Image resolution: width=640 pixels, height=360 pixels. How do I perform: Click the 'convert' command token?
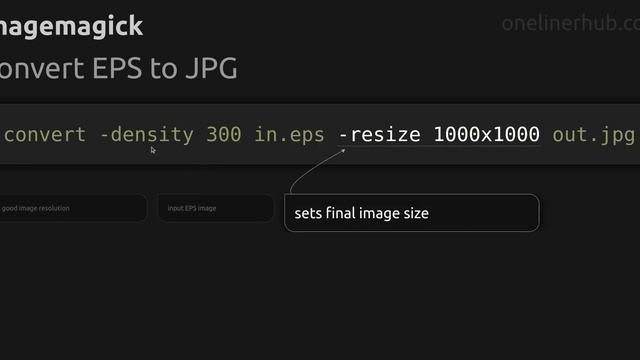point(45,135)
